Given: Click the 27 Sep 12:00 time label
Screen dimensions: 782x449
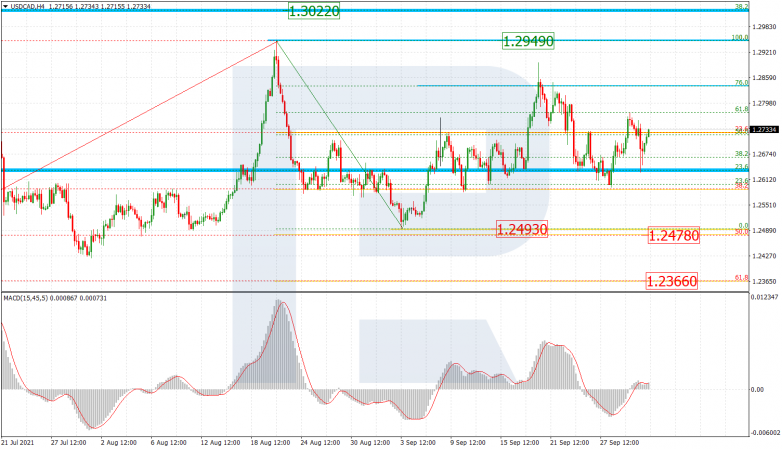Looking at the screenshot, I should [618, 443].
